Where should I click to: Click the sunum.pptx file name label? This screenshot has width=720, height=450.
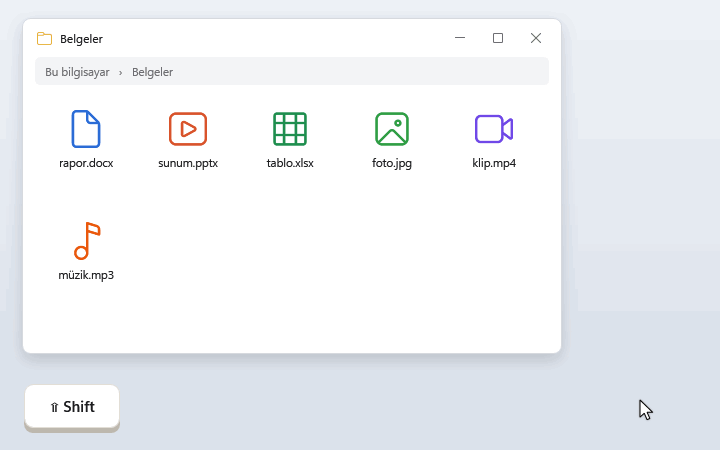pos(188,163)
